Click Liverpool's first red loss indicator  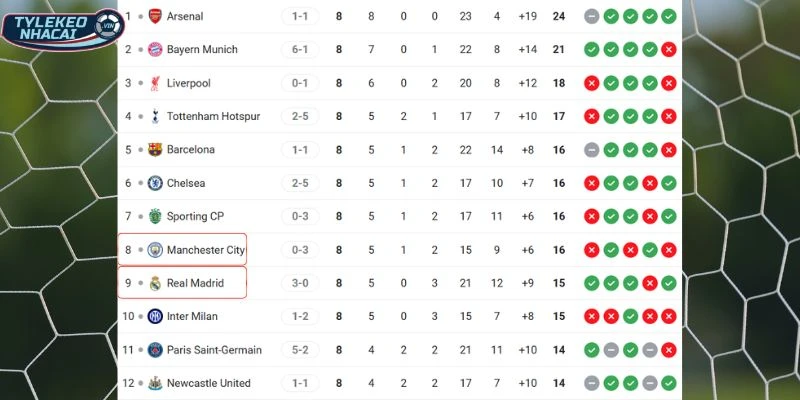[591, 83]
